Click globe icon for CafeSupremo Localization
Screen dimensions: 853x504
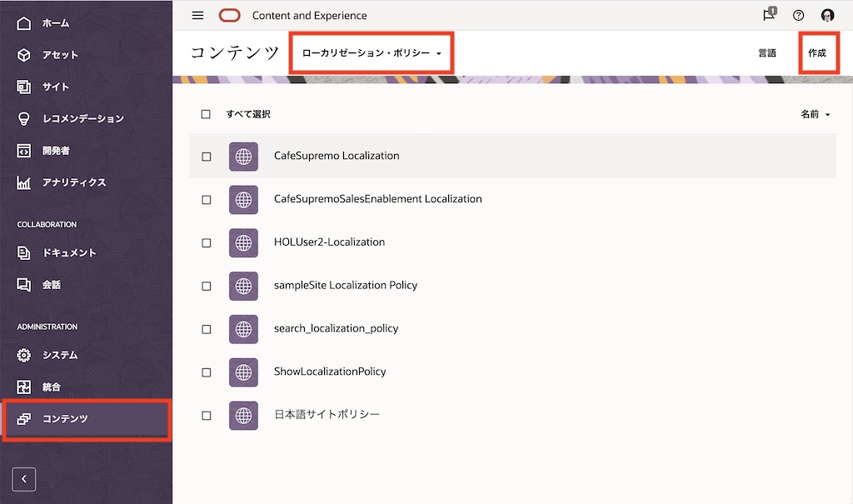click(243, 156)
